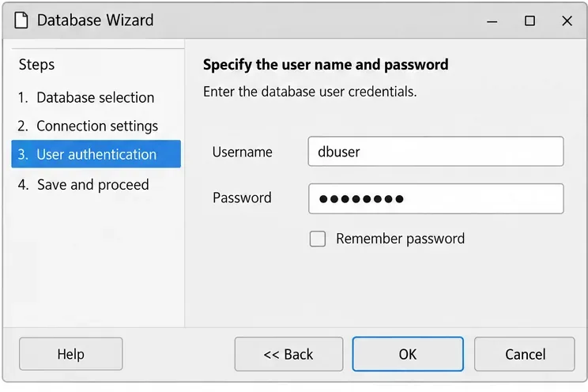The width and height of the screenshot is (588, 392).
Task: Minimize the Database Wizard window
Action: tap(492, 21)
